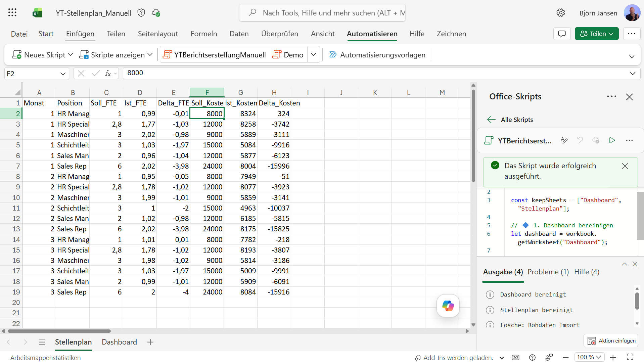Check the cloud save status icon
Screen dimensions: 644x362
pyautogui.click(x=156, y=13)
